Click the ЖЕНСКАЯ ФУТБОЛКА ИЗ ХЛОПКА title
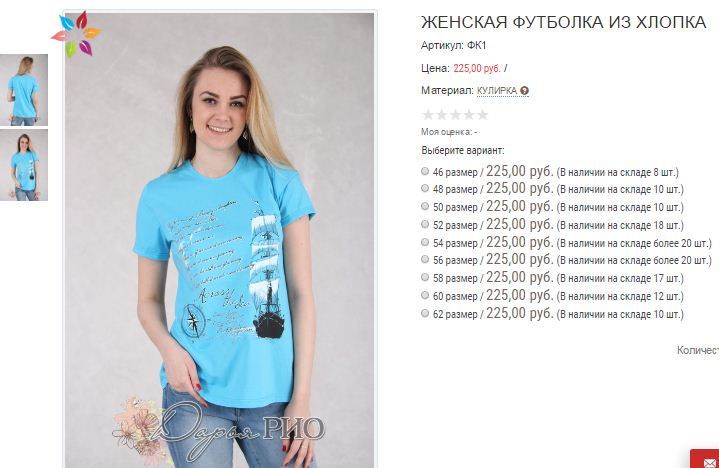719x468 pixels. click(564, 22)
